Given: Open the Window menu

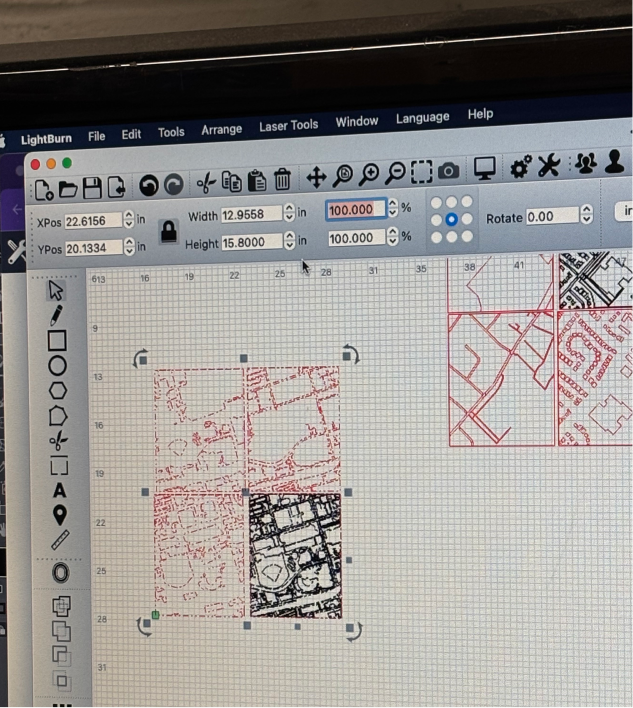Looking at the screenshot, I should [x=357, y=122].
